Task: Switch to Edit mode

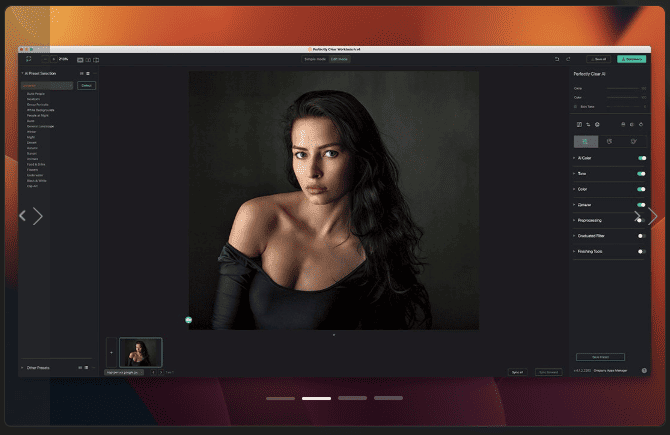Action: pos(339,59)
